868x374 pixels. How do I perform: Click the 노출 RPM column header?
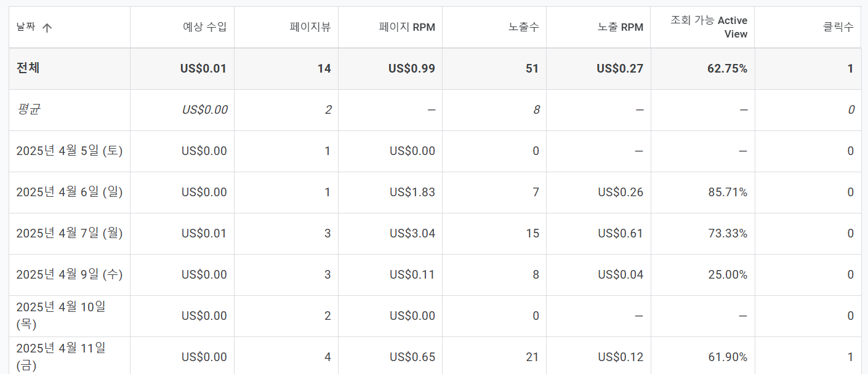pyautogui.click(x=621, y=27)
